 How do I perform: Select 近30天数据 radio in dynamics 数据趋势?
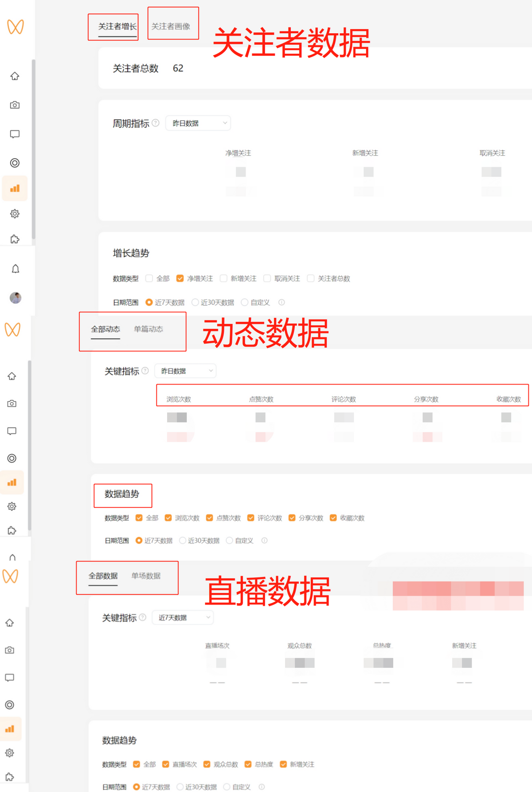coord(182,540)
